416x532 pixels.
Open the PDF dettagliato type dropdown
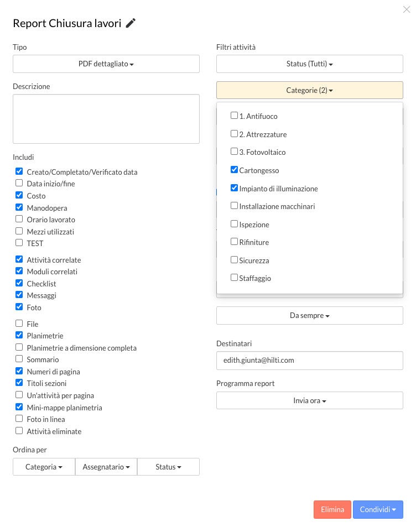click(106, 64)
